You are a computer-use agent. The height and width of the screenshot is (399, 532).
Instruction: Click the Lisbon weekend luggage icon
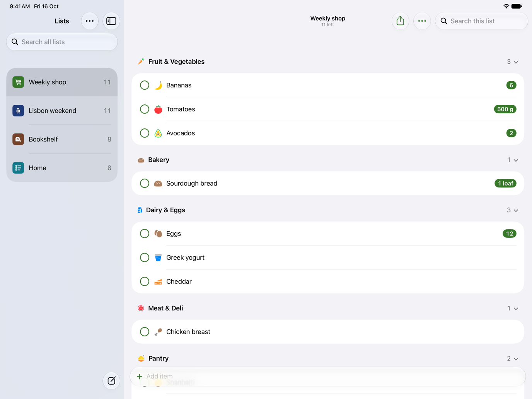click(18, 111)
